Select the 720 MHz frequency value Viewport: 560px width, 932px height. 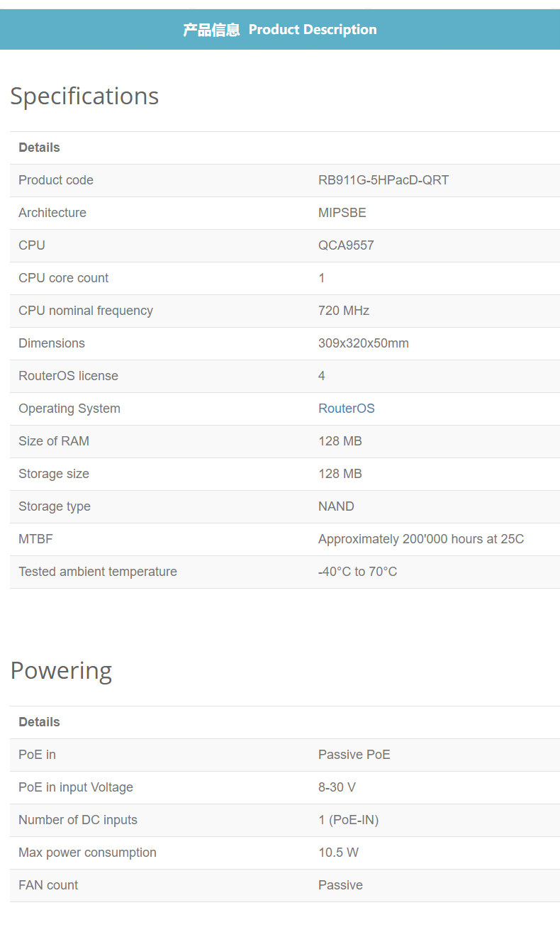coord(344,311)
